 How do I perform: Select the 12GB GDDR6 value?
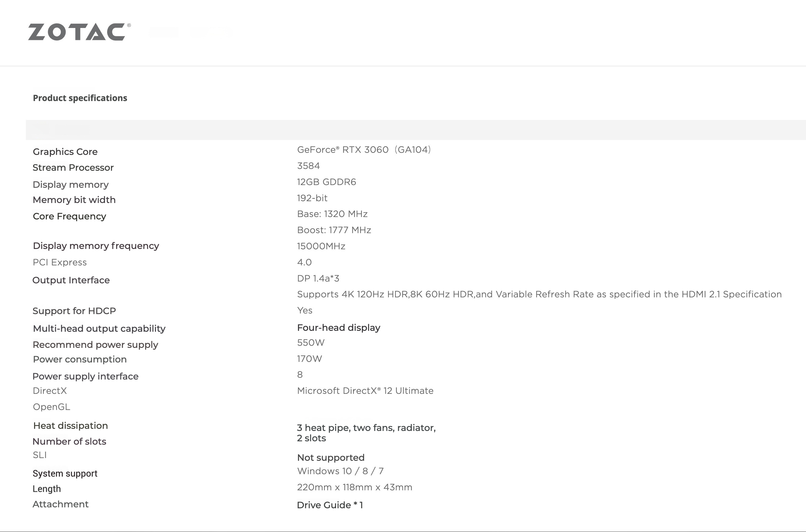point(327,182)
